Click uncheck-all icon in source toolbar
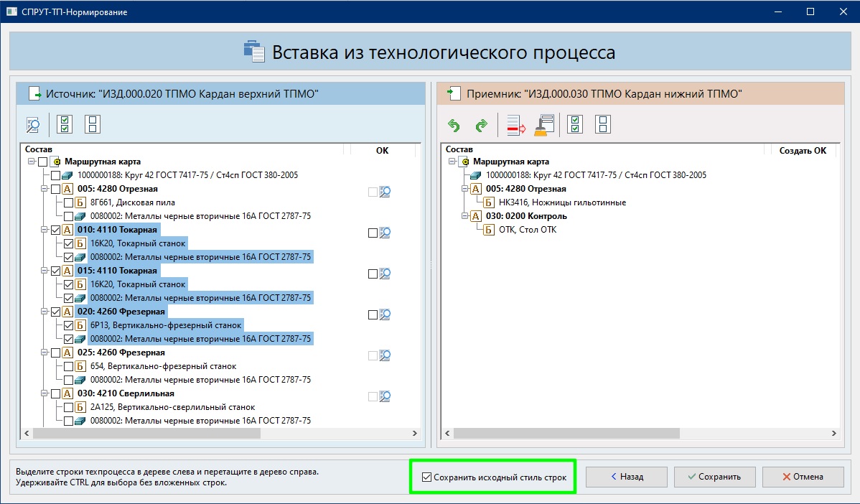 (x=93, y=125)
